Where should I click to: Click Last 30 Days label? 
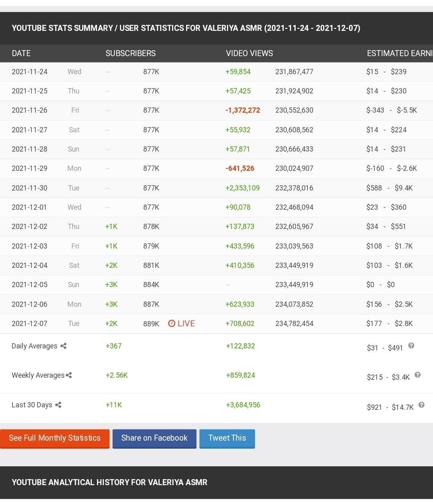click(32, 405)
